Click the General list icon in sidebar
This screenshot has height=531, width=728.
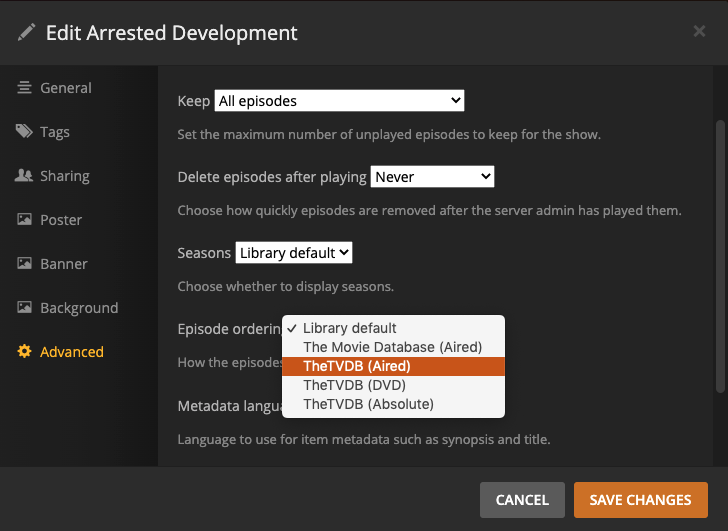tap(24, 88)
